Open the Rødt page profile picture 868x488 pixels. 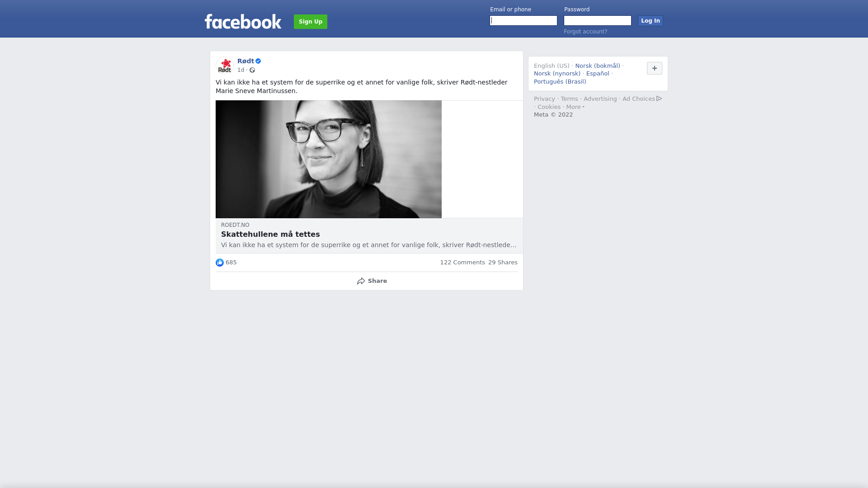pos(224,66)
